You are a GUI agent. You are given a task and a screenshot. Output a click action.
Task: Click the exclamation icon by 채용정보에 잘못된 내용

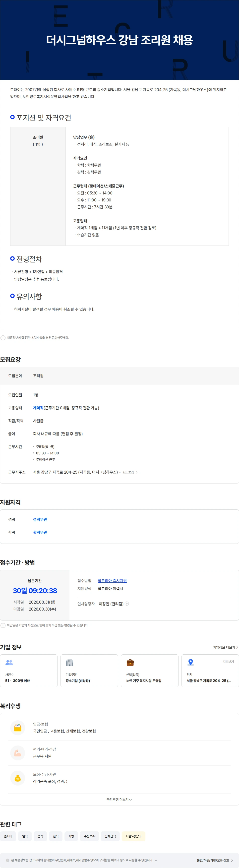3,338
